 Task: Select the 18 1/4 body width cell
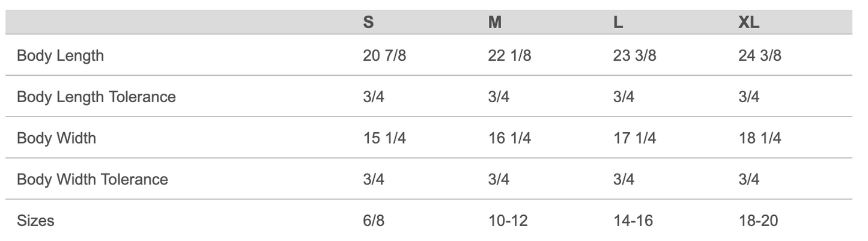tap(759, 138)
